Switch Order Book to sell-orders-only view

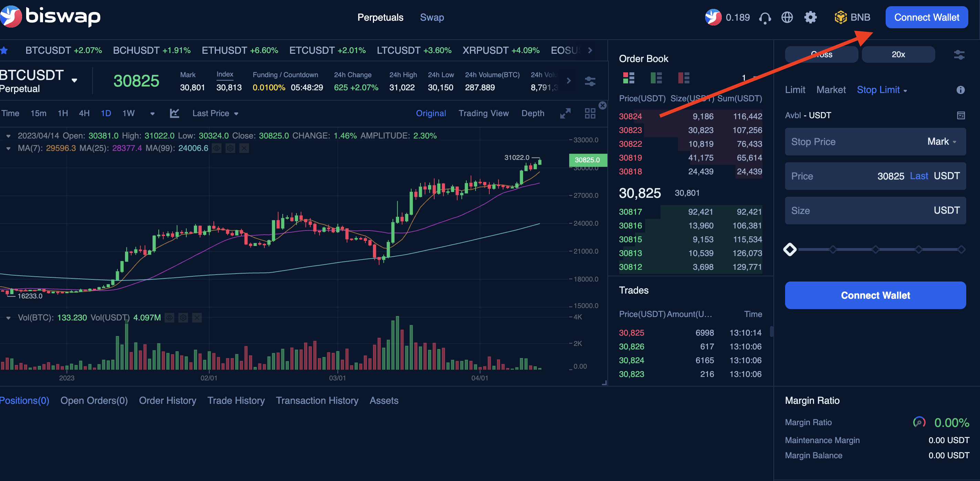pyautogui.click(x=683, y=78)
